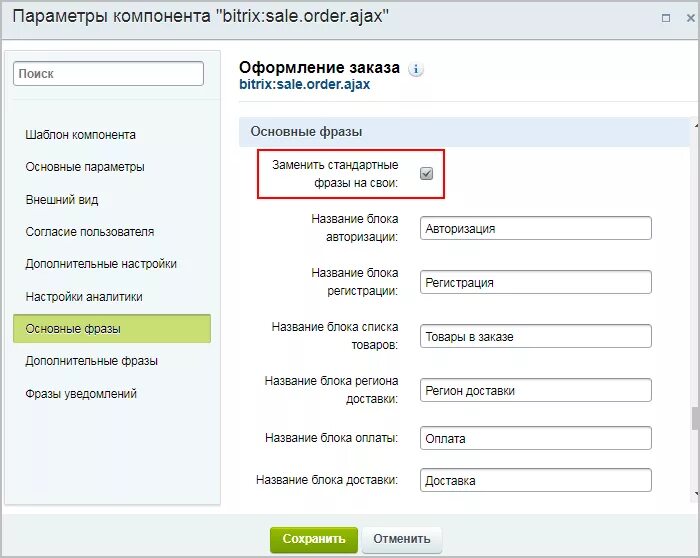Switch to Дополнительные фразы section

[92, 361]
